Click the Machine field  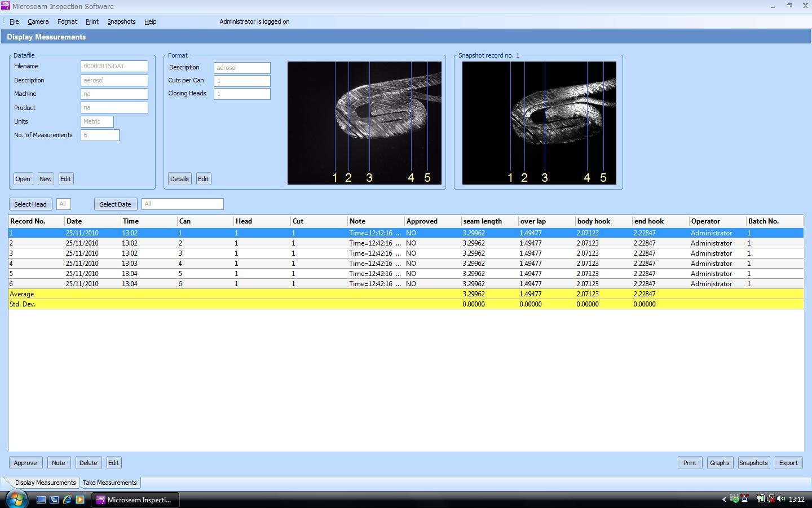[x=114, y=94]
